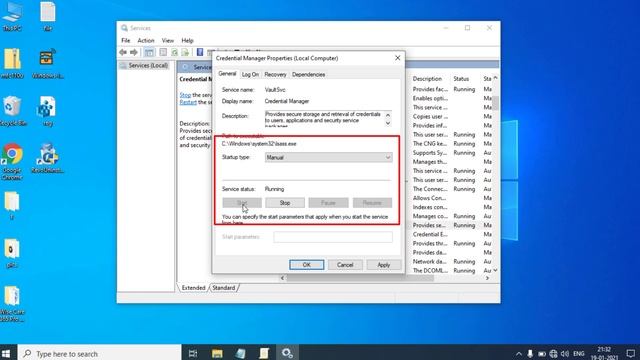Select Services (Local) in console tree
Image resolution: width=640 pixels, height=360 pixels.
tap(144, 65)
